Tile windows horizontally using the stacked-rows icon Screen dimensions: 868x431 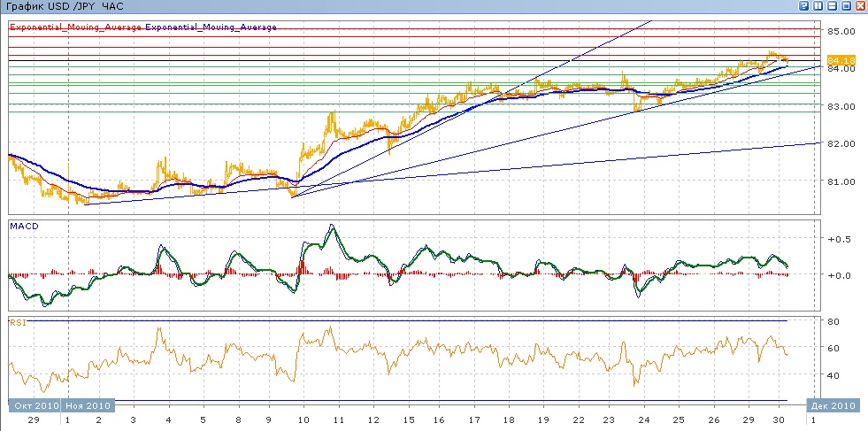(832, 5)
